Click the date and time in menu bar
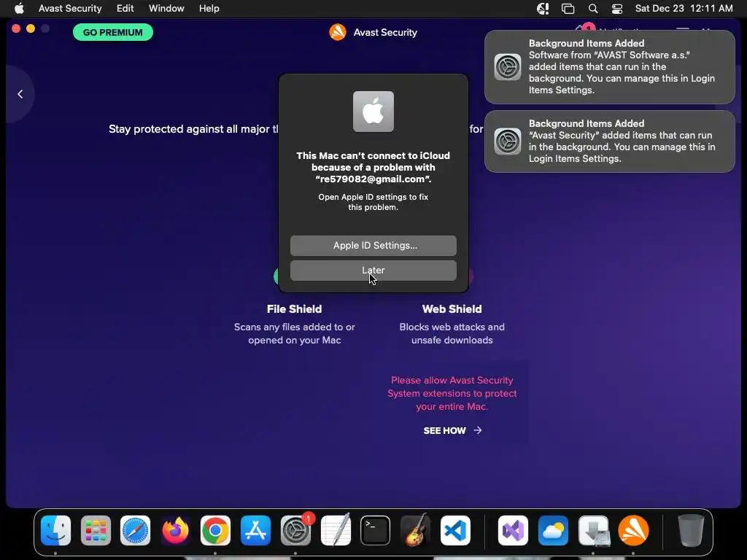 pos(684,8)
